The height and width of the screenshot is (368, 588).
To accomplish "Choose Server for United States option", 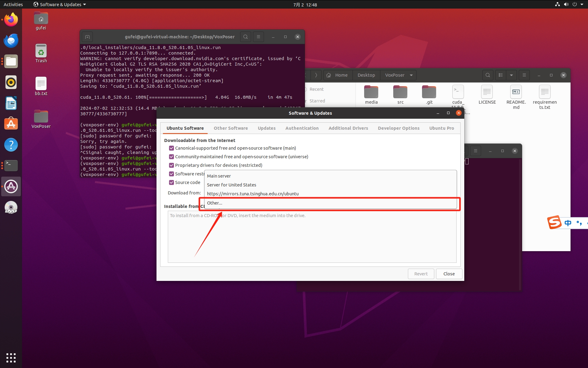I will pos(330,185).
